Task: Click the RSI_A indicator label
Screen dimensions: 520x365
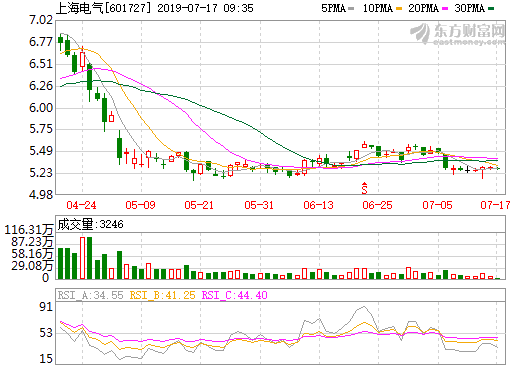Action: tap(90, 295)
